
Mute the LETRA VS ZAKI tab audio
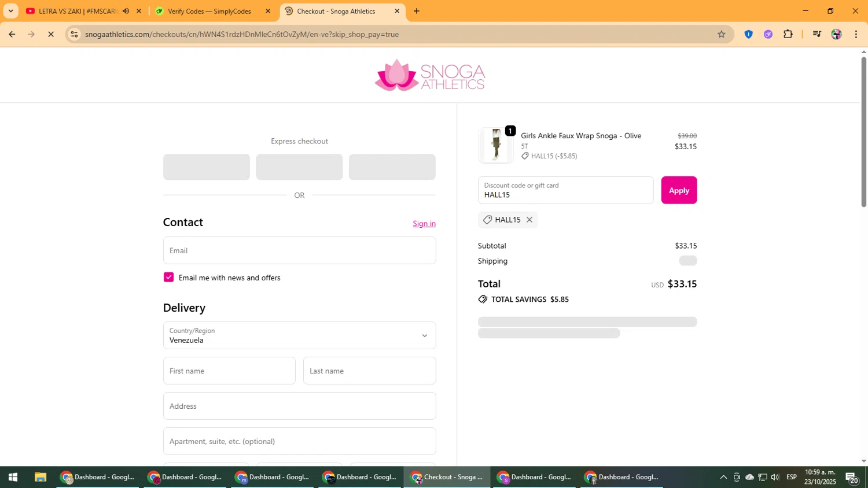pyautogui.click(x=126, y=11)
